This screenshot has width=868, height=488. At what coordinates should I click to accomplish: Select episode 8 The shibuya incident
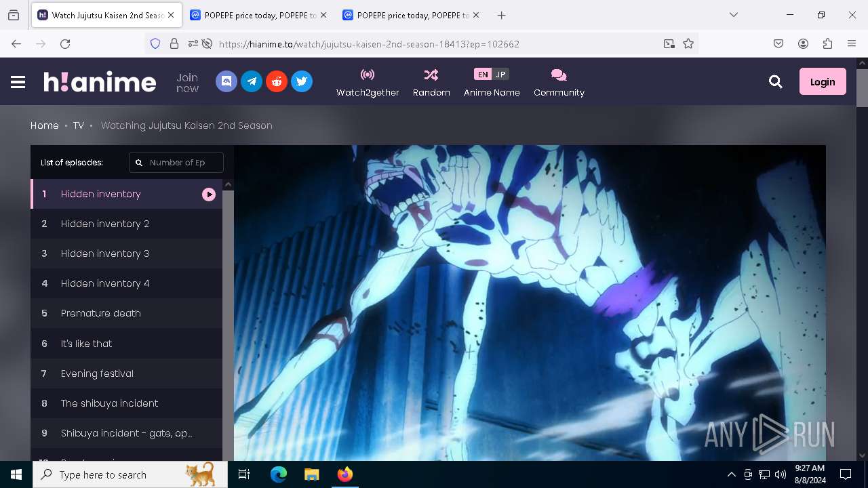127,403
